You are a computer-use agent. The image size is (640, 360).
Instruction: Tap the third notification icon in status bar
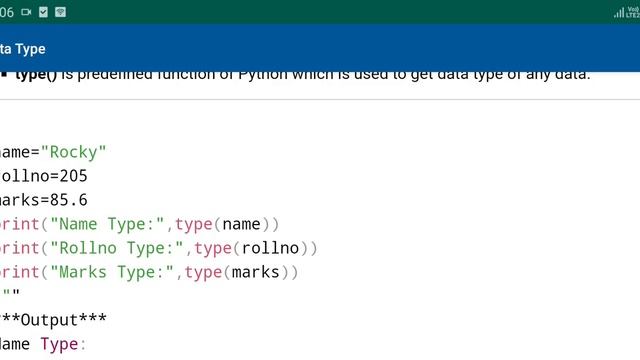[x=60, y=12]
